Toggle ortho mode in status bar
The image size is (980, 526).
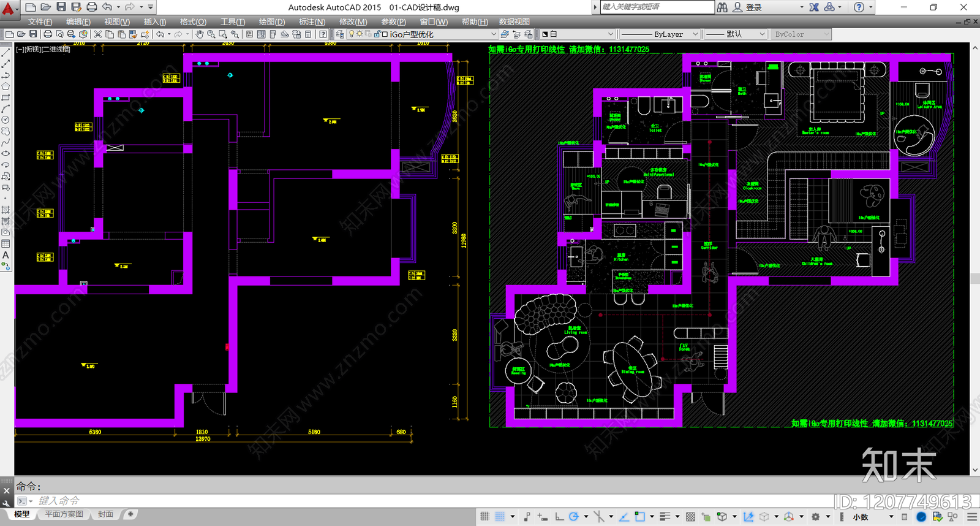(559, 517)
